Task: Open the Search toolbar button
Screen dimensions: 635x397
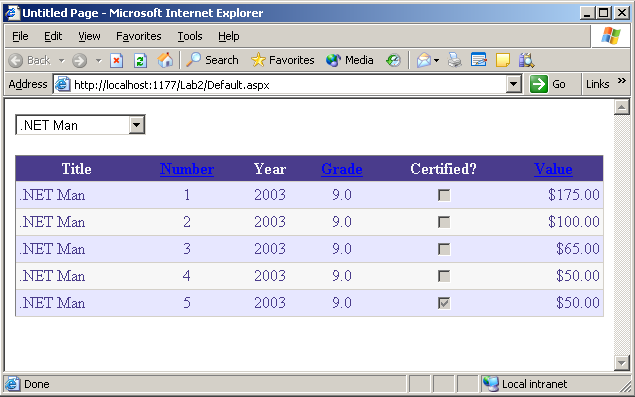Action: pyautogui.click(x=212, y=60)
